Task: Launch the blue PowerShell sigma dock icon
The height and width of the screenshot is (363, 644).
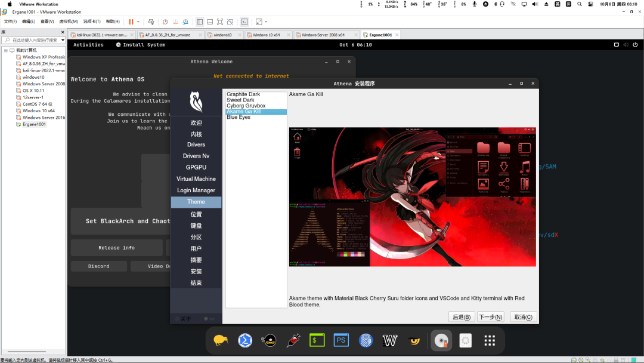Action: pyautogui.click(x=245, y=340)
